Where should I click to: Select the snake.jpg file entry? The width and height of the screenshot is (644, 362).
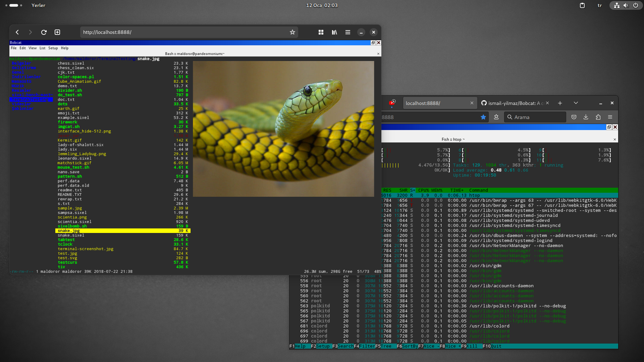point(123,231)
